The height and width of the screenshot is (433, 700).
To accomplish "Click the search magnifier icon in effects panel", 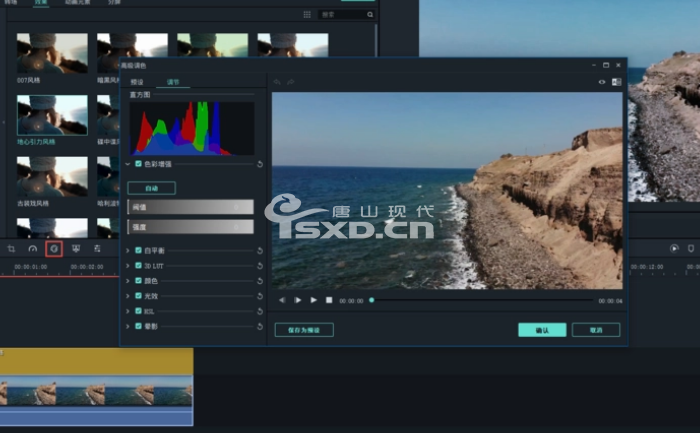I will 370,15.
